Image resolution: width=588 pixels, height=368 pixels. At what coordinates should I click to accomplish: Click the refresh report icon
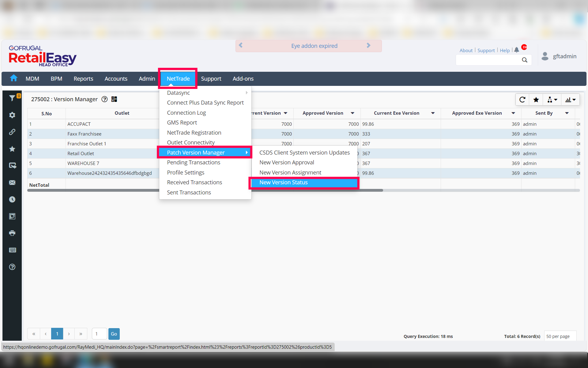[522, 100]
